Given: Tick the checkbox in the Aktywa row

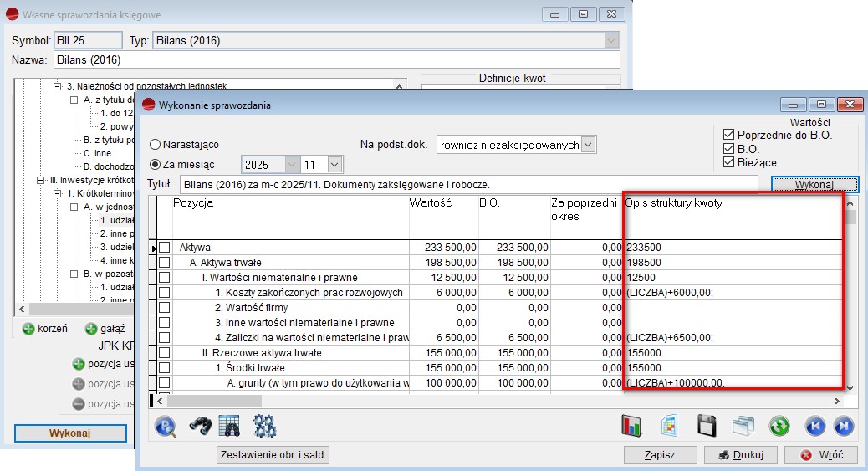Looking at the screenshot, I should coord(165,248).
